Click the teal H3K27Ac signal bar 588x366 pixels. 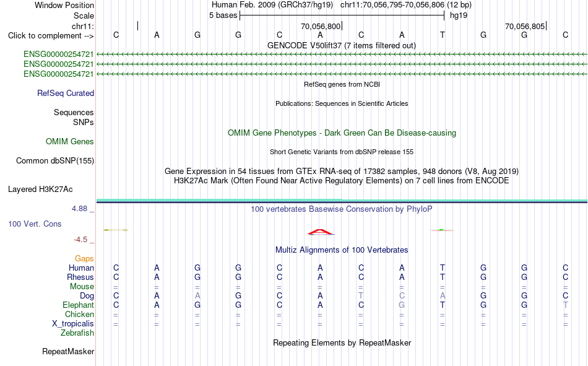(342, 200)
